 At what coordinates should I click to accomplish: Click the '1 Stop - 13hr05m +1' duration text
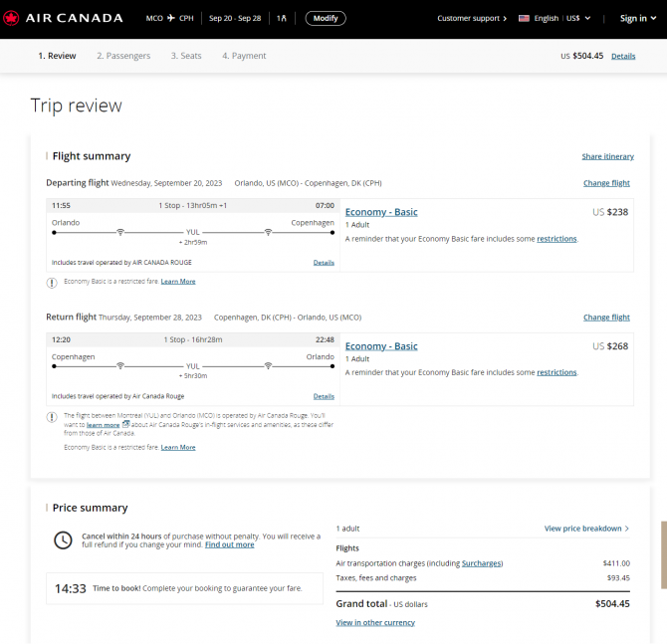coord(193,205)
